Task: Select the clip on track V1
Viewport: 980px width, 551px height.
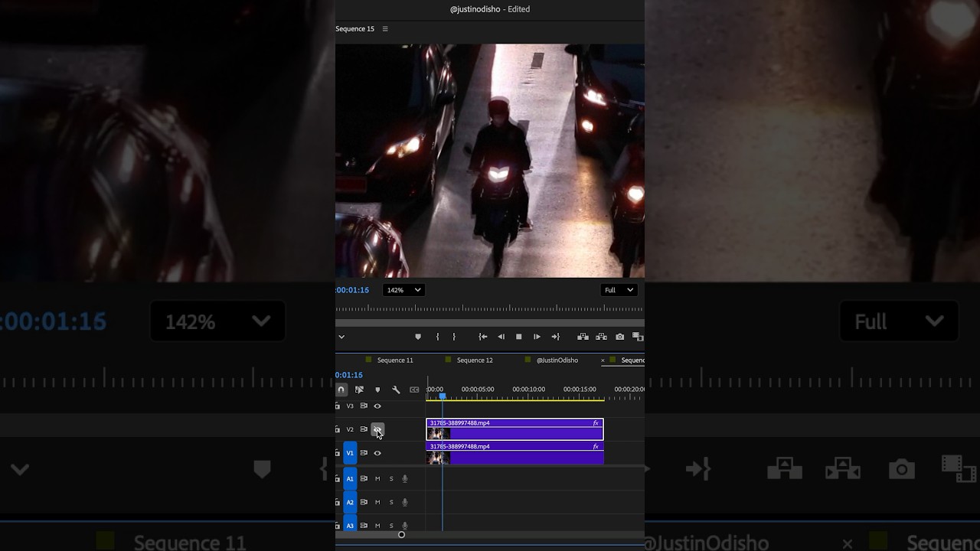Action: tap(515, 453)
